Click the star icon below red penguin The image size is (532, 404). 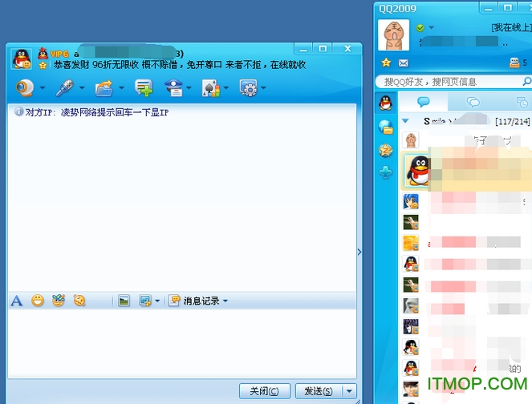pos(43,65)
